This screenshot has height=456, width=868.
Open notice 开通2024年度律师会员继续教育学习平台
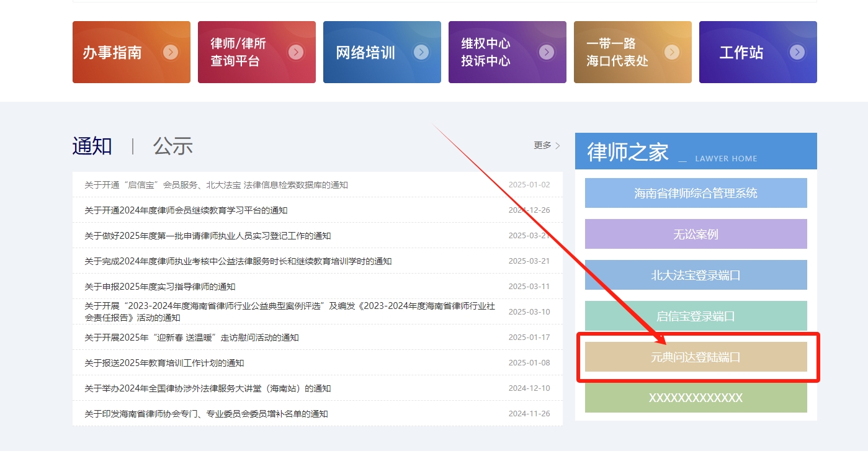tap(186, 210)
